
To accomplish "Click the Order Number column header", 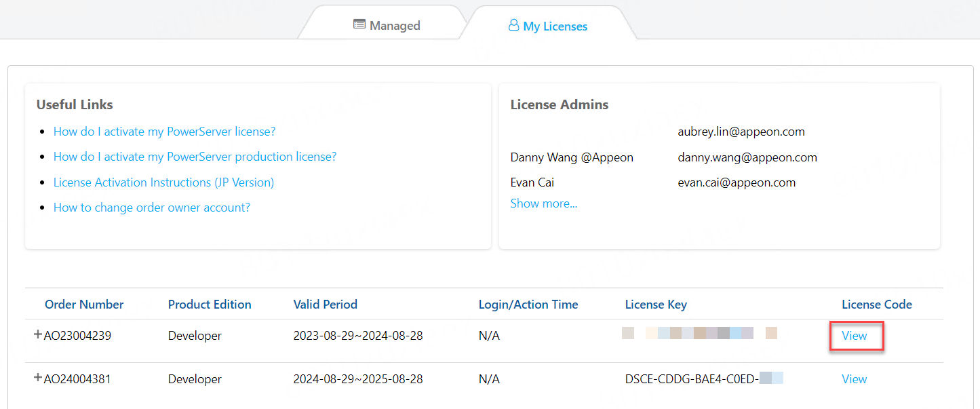I will coord(84,305).
